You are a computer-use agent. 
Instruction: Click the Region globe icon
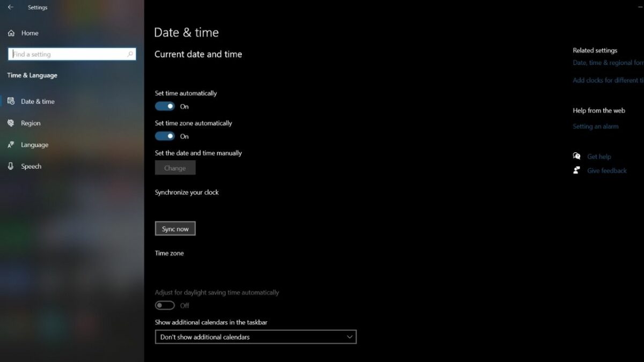coord(11,123)
